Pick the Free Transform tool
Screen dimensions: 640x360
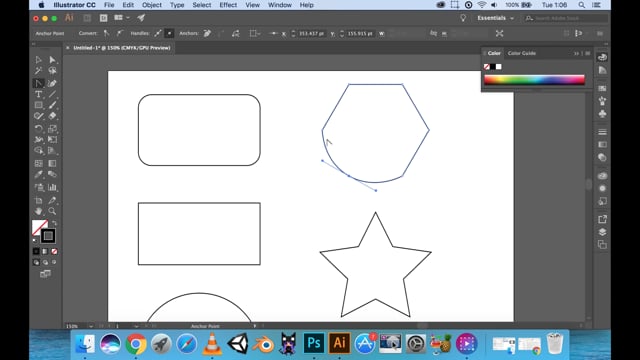click(52, 140)
